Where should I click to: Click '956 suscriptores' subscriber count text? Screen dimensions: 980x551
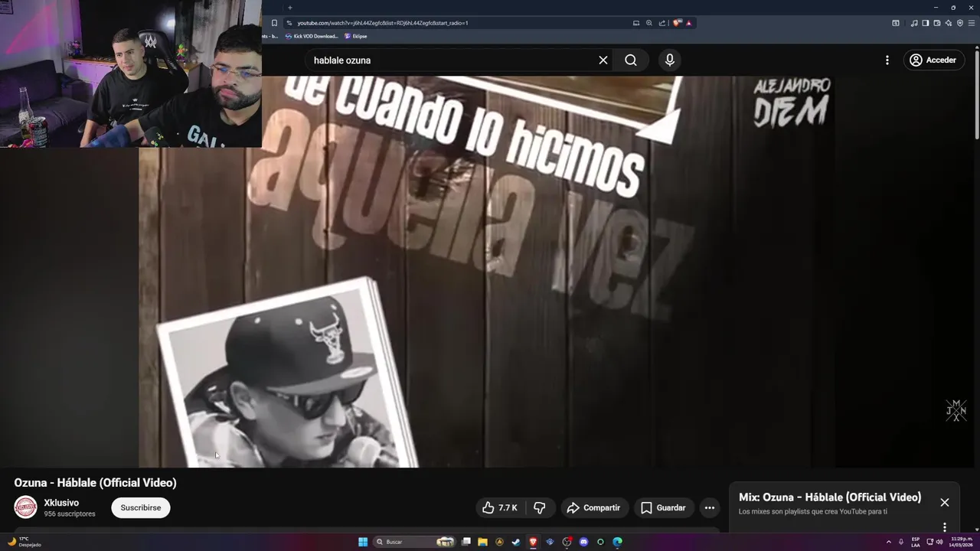pyautogui.click(x=70, y=514)
